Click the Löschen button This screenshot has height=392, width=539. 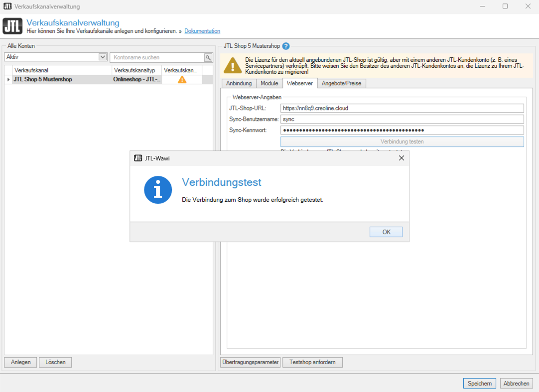point(55,362)
